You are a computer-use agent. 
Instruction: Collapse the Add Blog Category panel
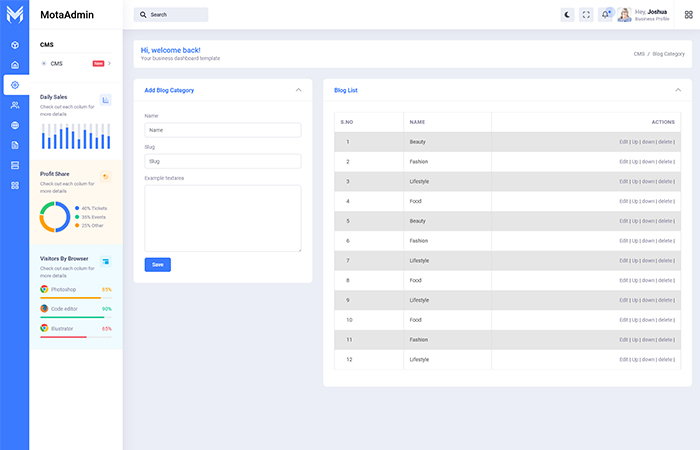(298, 90)
